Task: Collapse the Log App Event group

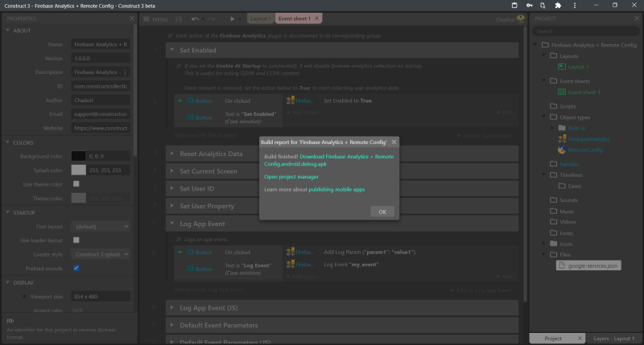Action: coord(172,224)
